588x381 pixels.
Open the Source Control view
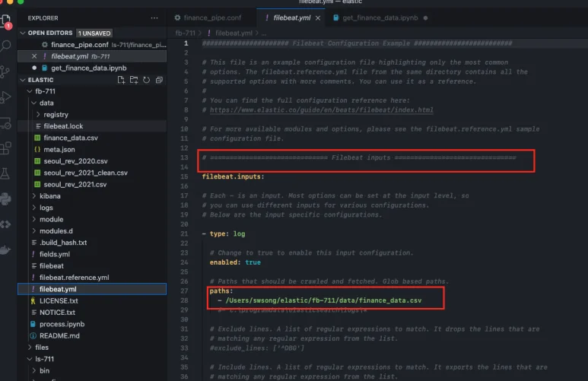(7, 71)
